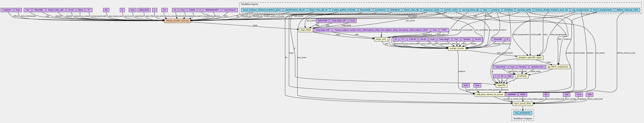This screenshot has height=123, width=644.
Task: Select the add_prot_names_to_annot node
Action: pyautogui.click(x=490, y=95)
